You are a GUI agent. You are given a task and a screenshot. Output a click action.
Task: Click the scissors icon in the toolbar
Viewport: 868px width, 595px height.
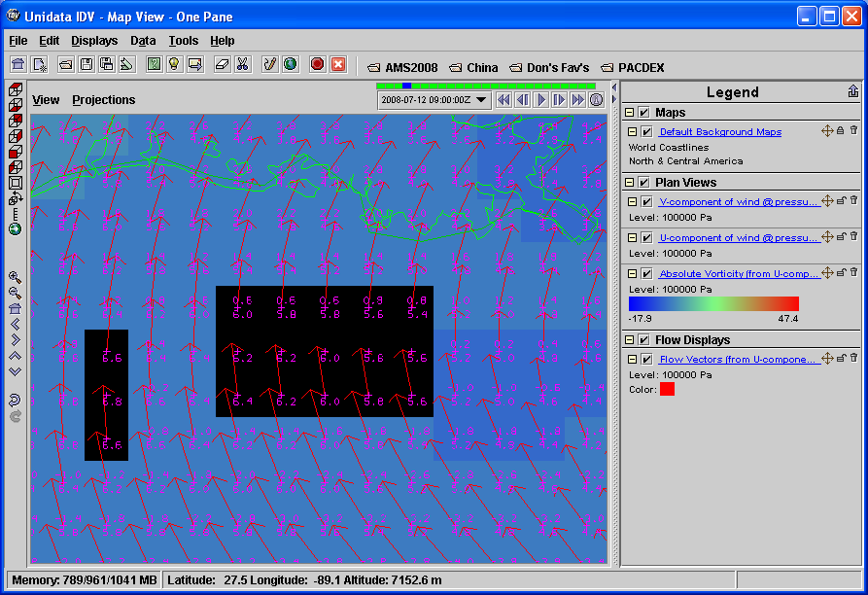(242, 64)
